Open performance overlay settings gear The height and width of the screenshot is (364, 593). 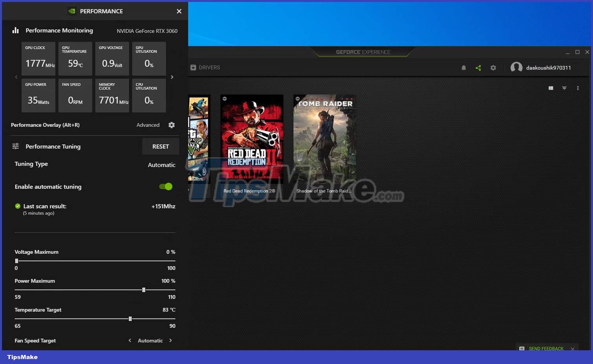172,125
